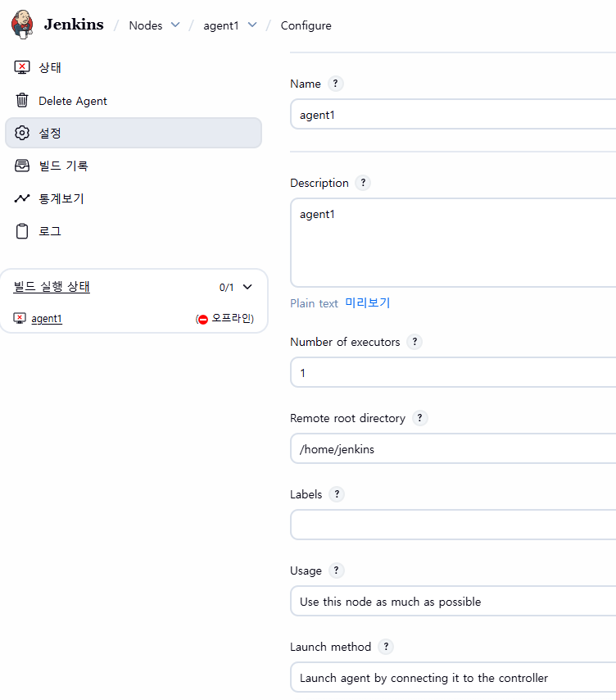Show help for Usage

coord(337,570)
